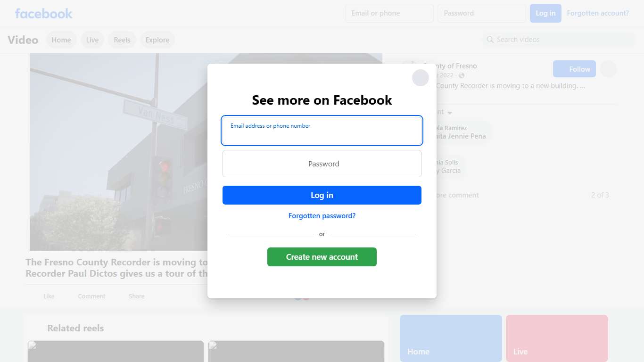Screen dimensions: 644x362
Task: Follow County of Fresno page
Action: coord(574,69)
